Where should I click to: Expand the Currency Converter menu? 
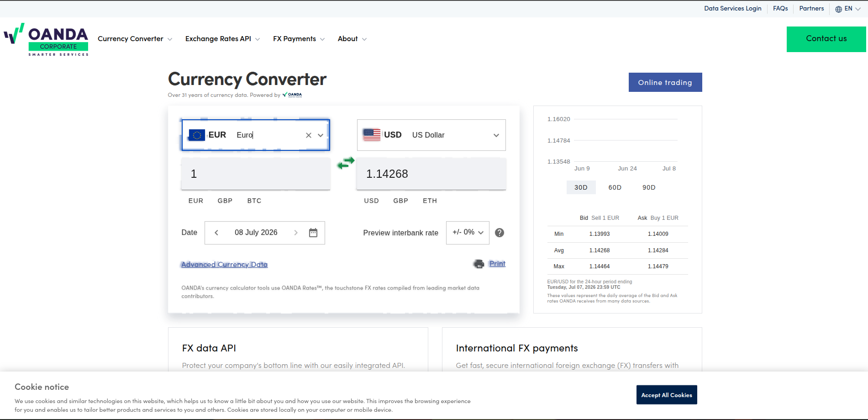click(x=135, y=39)
